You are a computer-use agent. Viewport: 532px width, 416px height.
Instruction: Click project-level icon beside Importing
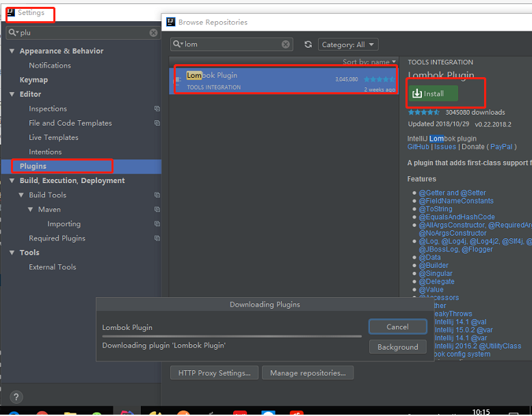coord(157,224)
